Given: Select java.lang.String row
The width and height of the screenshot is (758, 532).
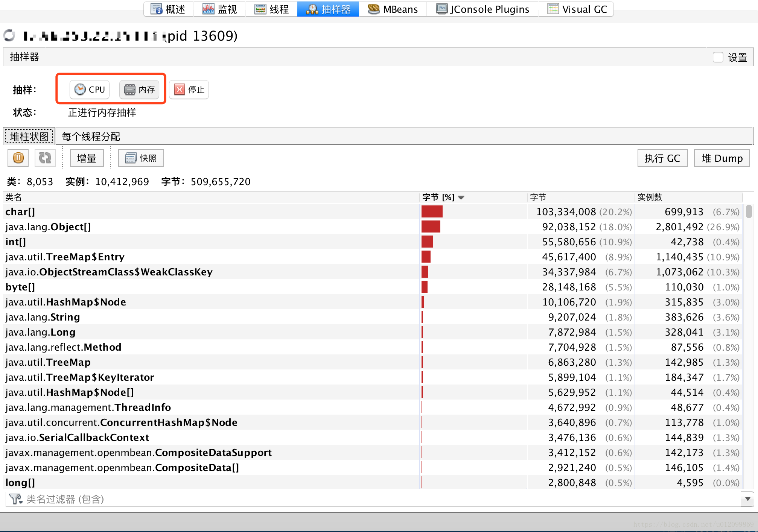Looking at the screenshot, I should coord(373,317).
